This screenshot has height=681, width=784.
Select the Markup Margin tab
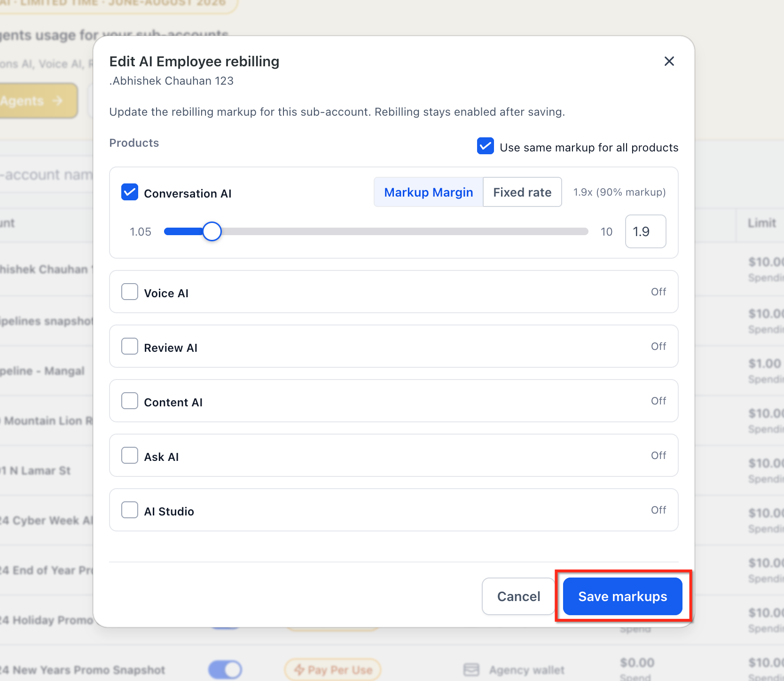[x=428, y=192]
